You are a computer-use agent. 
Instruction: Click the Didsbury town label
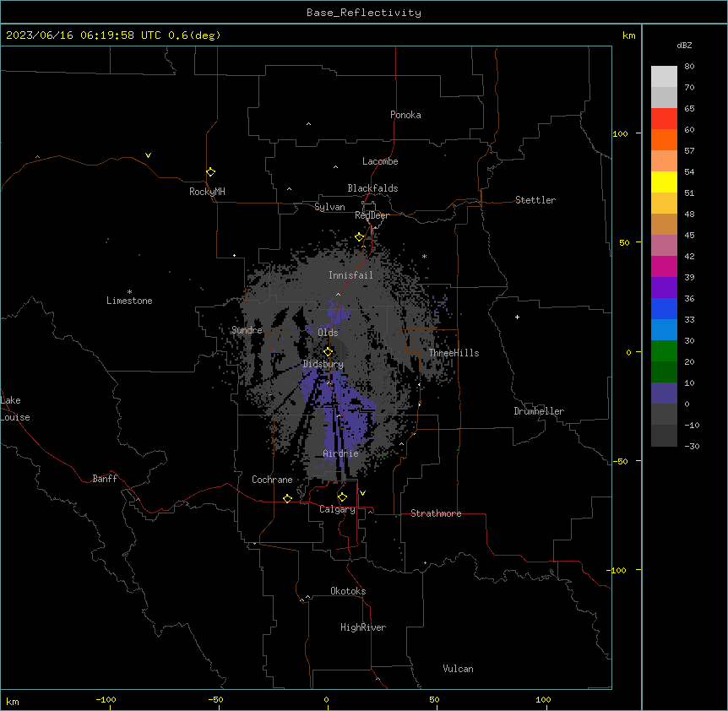coord(323,364)
